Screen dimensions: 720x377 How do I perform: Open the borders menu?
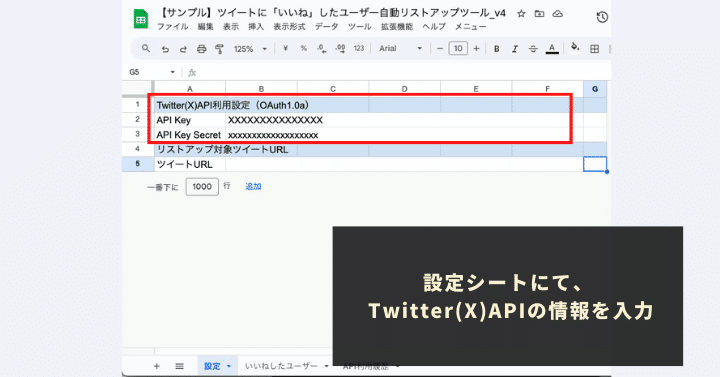coord(594,49)
